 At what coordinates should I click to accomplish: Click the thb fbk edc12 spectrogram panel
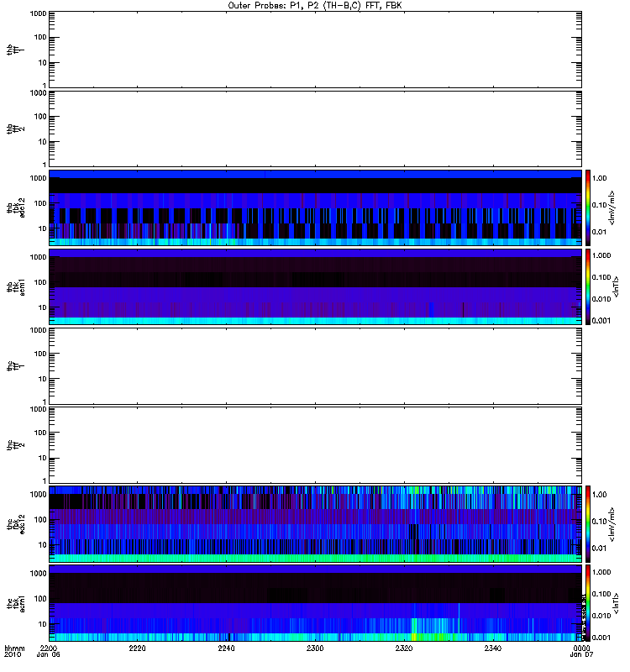316,207
